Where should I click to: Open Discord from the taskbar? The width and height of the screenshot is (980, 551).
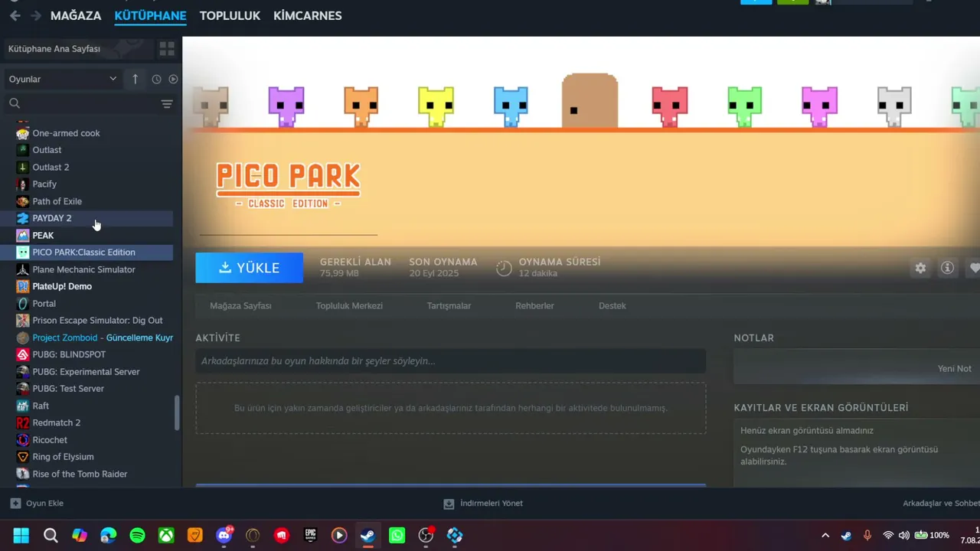click(x=224, y=536)
